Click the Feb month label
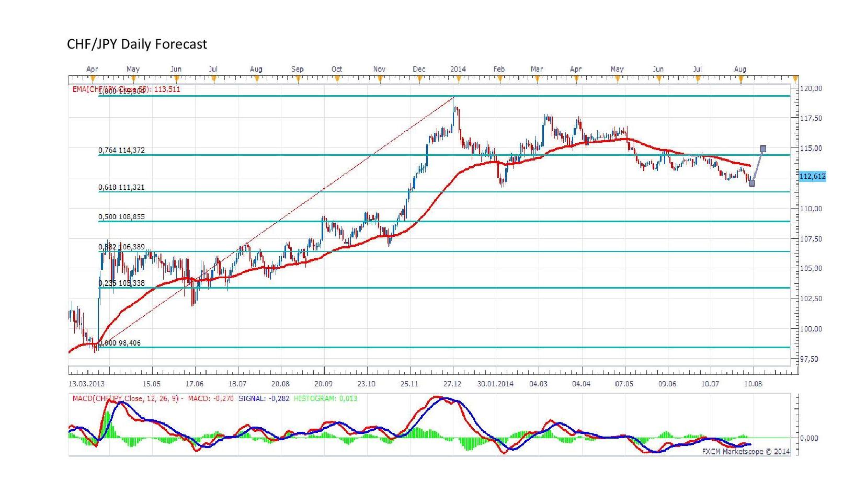This screenshot has width=866, height=504. click(499, 69)
